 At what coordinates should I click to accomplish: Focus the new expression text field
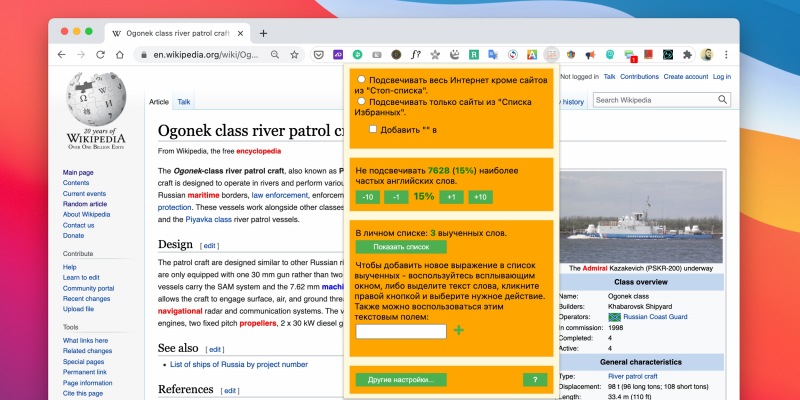click(x=401, y=332)
